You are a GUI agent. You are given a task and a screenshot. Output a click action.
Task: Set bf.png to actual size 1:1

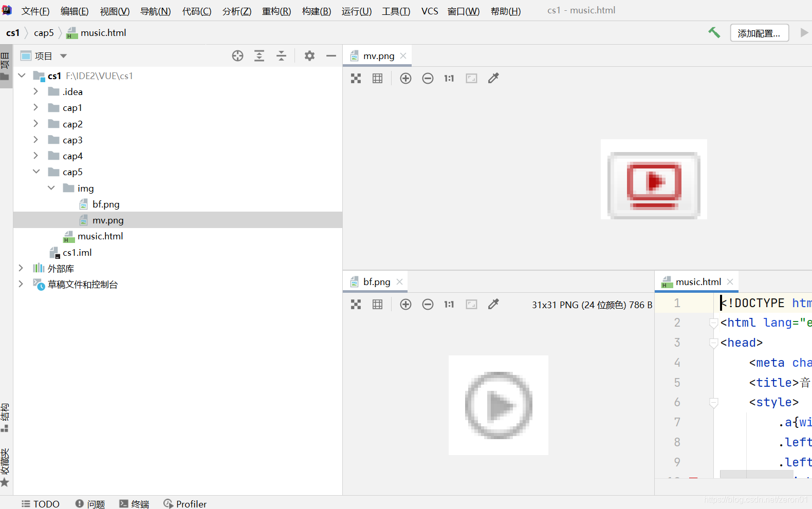(449, 305)
